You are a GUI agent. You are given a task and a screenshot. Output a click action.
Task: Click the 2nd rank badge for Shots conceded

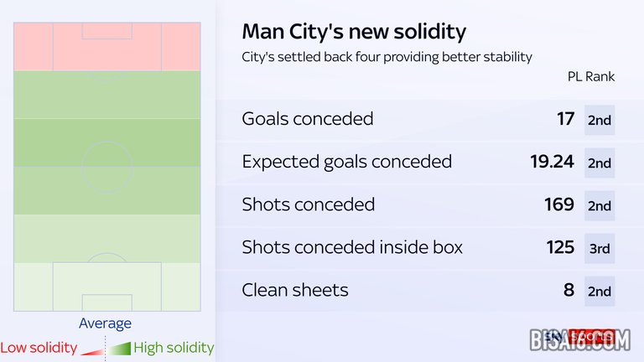[600, 205]
